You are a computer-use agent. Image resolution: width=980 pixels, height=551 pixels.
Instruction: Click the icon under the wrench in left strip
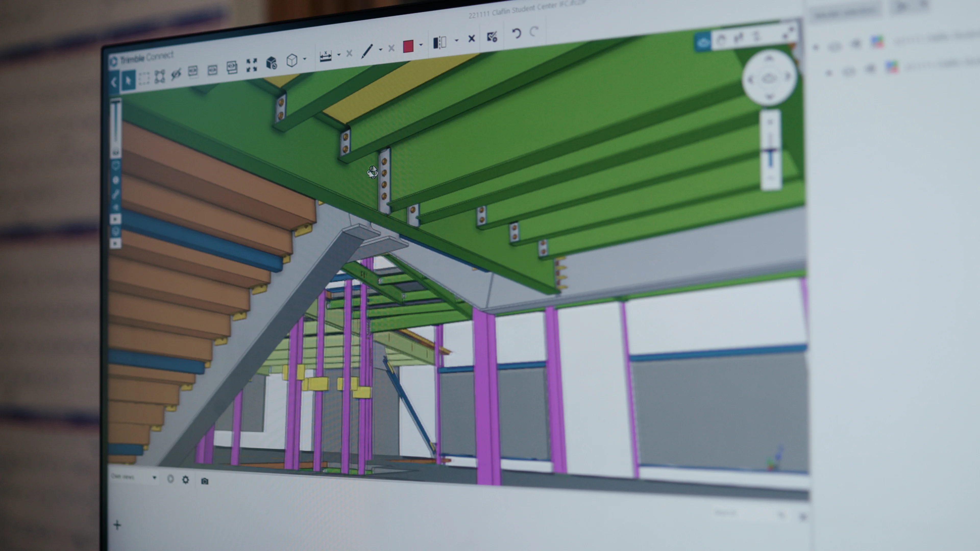tap(116, 207)
